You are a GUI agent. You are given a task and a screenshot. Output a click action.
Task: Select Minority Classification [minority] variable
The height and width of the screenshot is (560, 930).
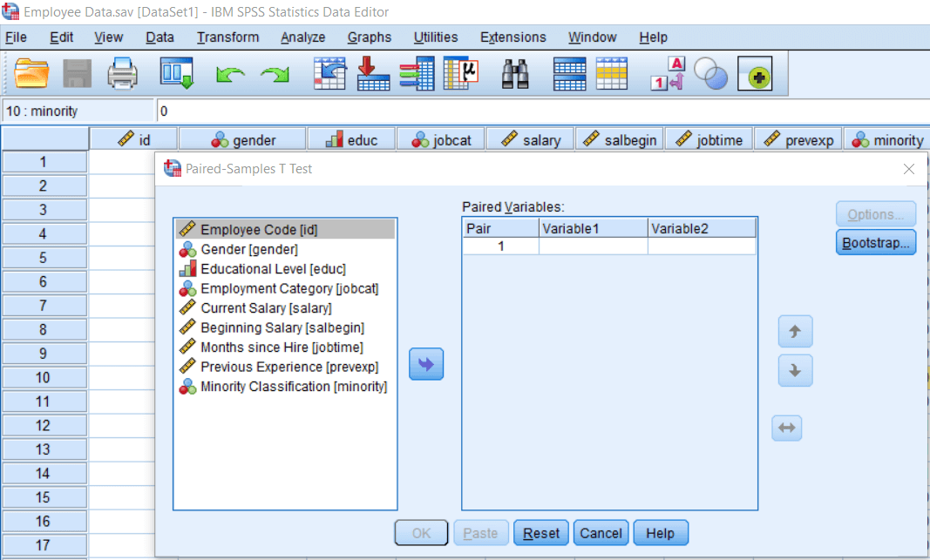(285, 387)
